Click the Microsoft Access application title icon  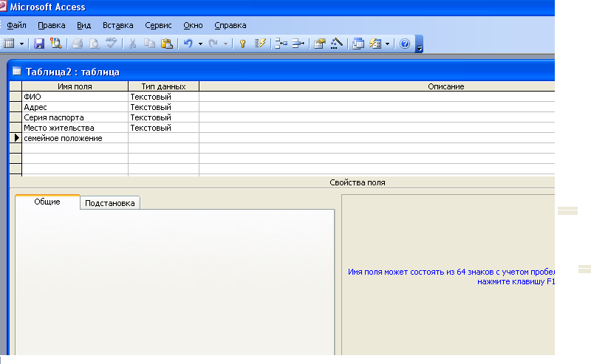pyautogui.click(x=3, y=7)
